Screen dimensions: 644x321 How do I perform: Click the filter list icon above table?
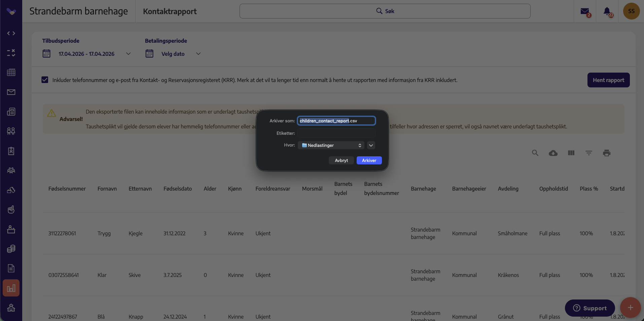point(589,153)
